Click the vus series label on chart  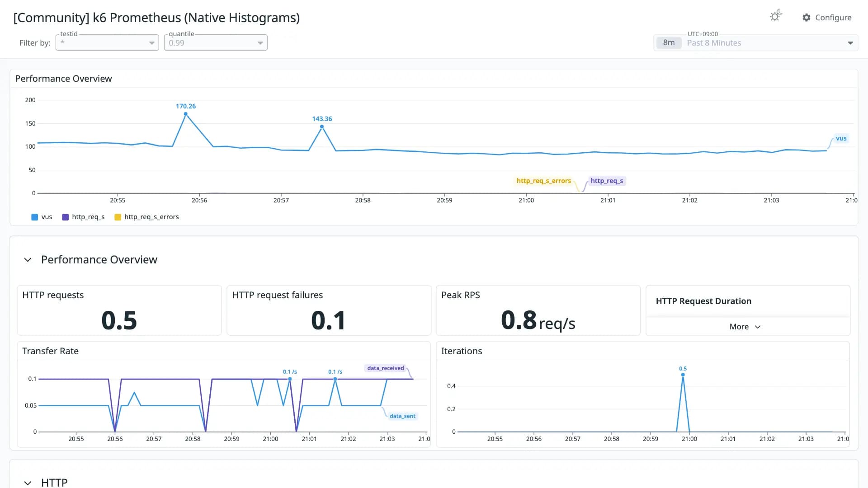tap(841, 138)
